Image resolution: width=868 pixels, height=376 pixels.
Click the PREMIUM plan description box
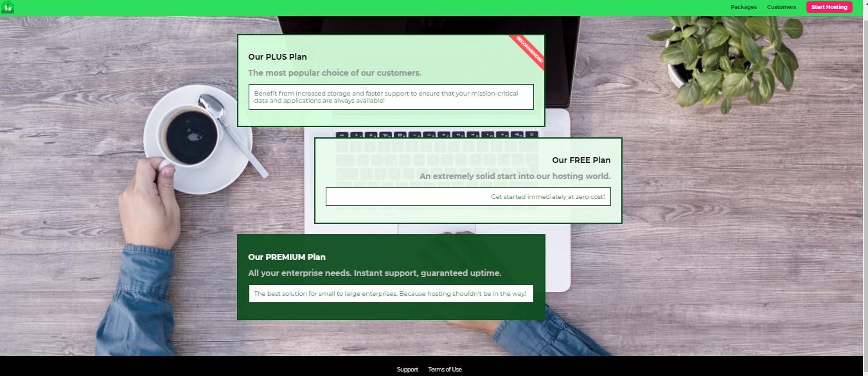point(391,294)
